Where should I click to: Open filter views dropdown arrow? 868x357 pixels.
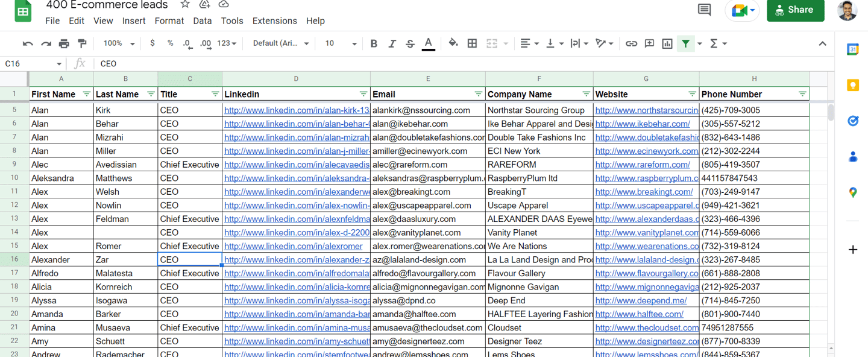pyautogui.click(x=700, y=43)
